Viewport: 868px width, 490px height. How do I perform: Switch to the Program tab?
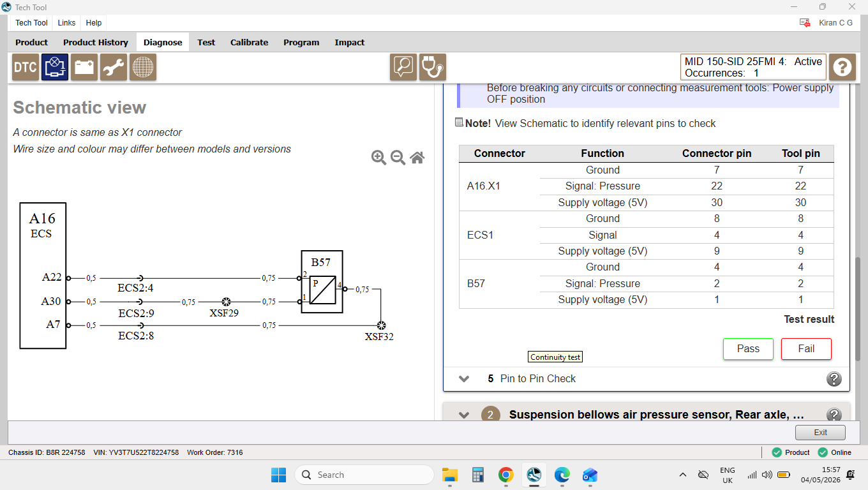tap(301, 43)
